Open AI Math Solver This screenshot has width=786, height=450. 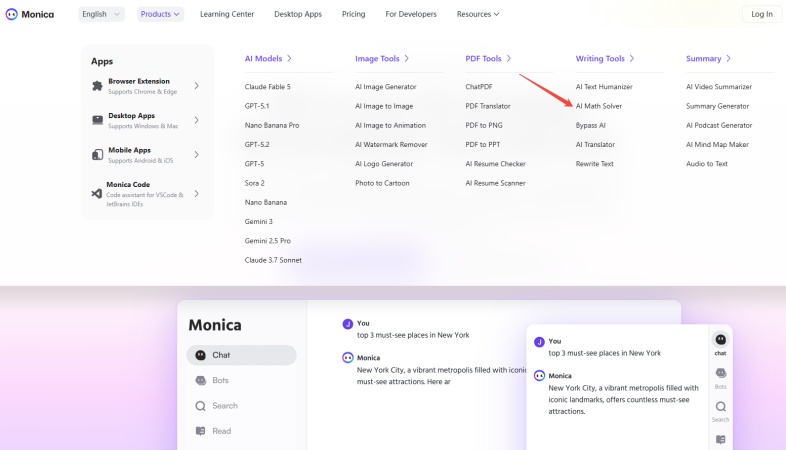coord(599,106)
